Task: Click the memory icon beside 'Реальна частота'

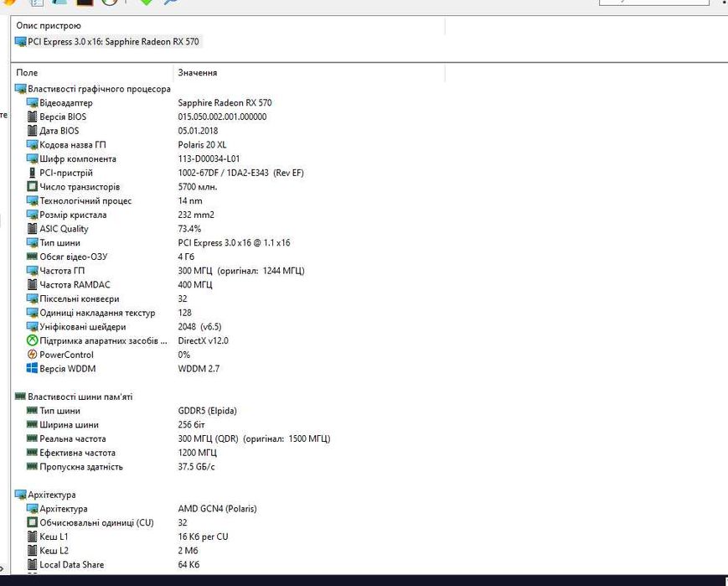Action: click(x=32, y=438)
